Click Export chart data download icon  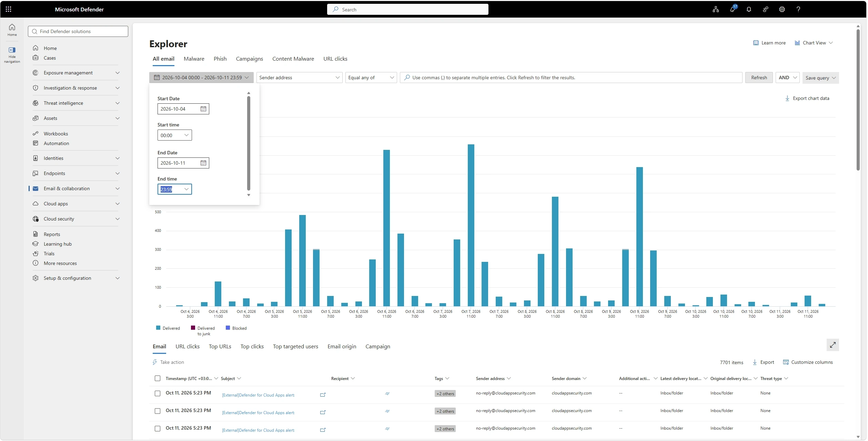(x=788, y=99)
